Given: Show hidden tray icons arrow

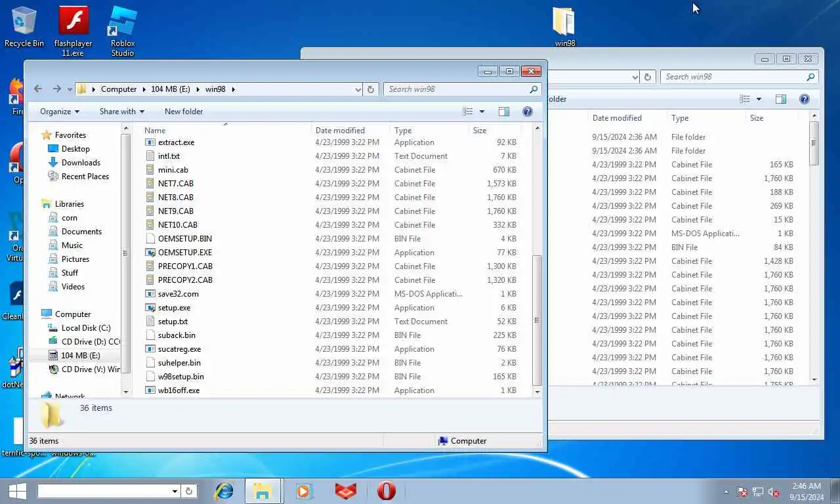Looking at the screenshot, I should [726, 492].
